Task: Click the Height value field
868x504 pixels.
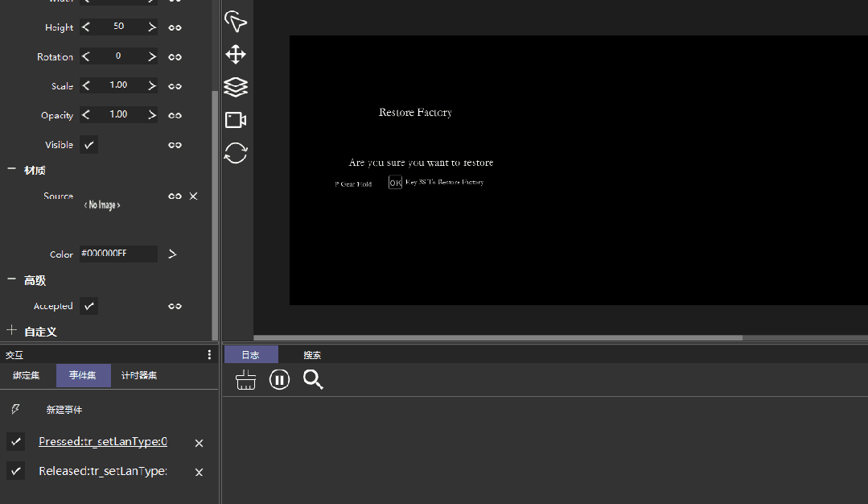Action: pyautogui.click(x=118, y=27)
